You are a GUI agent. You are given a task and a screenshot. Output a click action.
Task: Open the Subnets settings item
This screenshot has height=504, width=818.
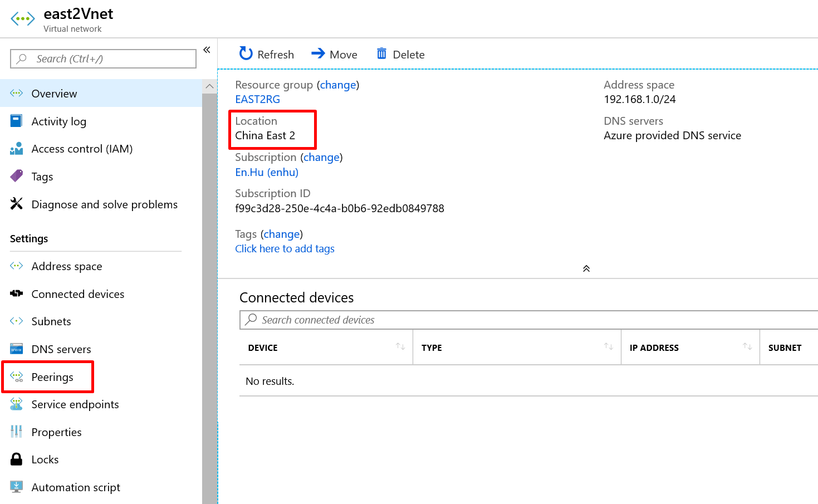click(x=51, y=321)
